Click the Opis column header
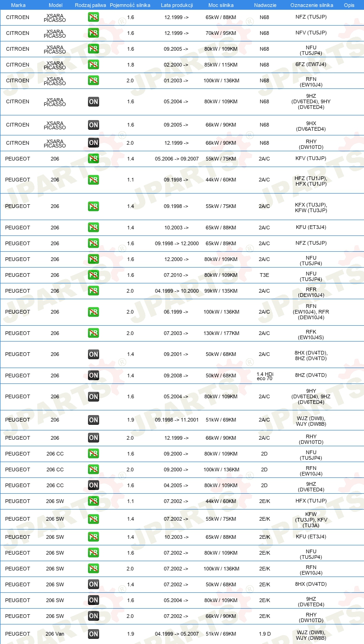 point(349,5)
